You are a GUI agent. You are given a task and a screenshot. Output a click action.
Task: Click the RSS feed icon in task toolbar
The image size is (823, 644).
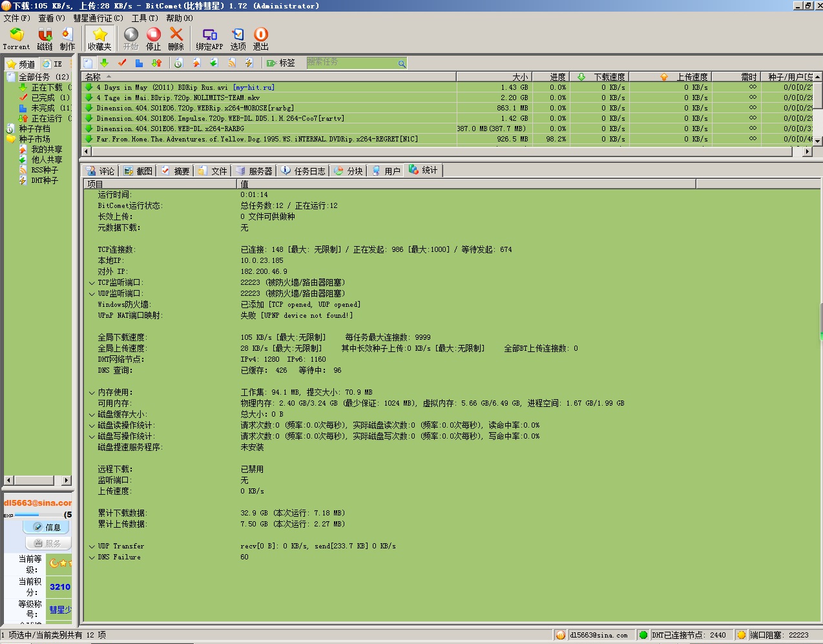pos(232,63)
